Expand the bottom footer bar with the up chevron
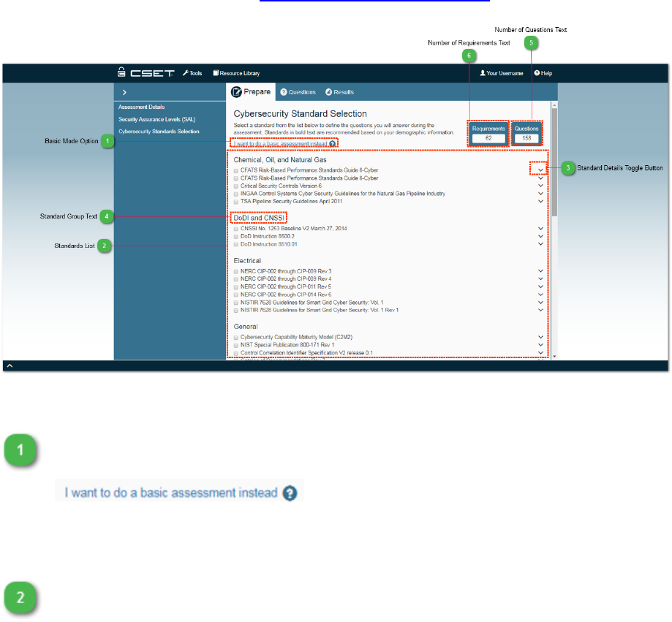 [x=10, y=366]
